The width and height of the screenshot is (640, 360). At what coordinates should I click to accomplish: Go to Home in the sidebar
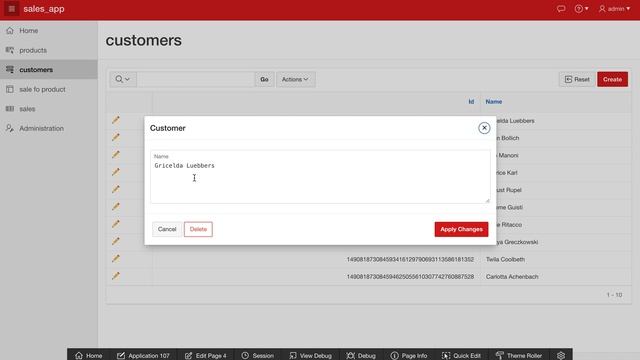pyautogui.click(x=49, y=31)
